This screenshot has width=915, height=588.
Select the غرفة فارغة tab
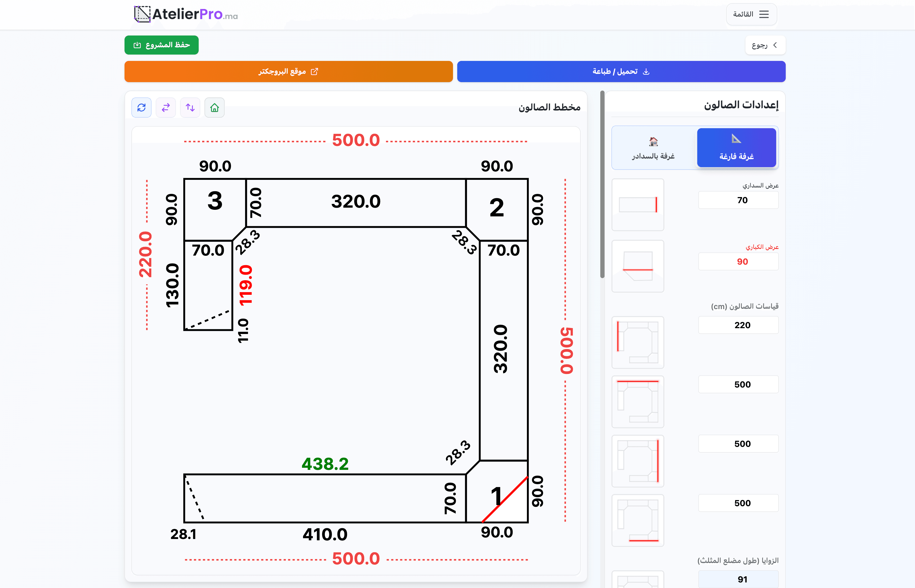point(736,148)
